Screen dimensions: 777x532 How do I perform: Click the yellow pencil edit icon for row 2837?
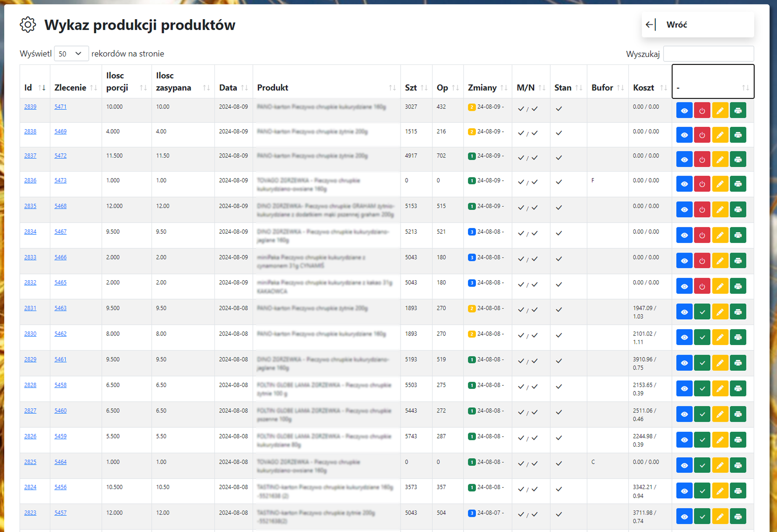click(720, 159)
